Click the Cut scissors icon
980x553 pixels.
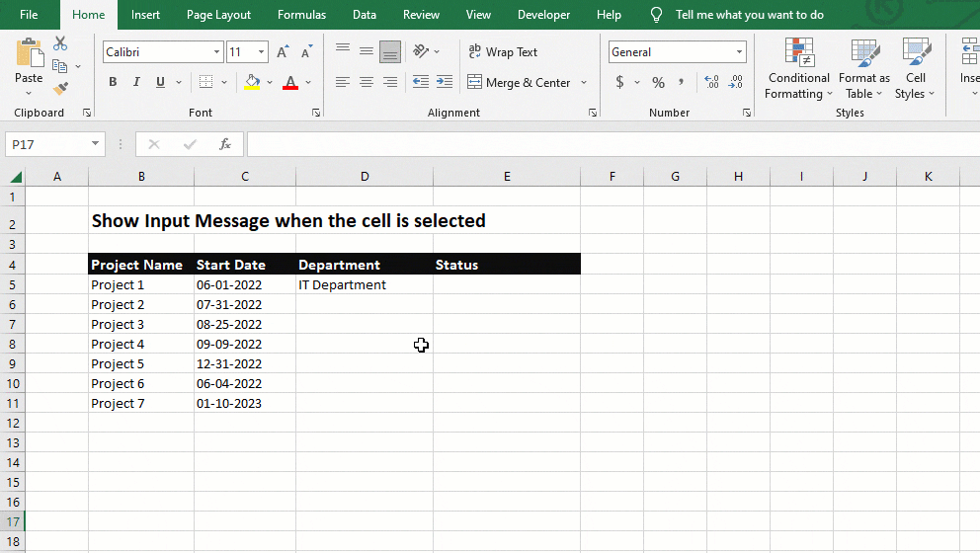60,43
